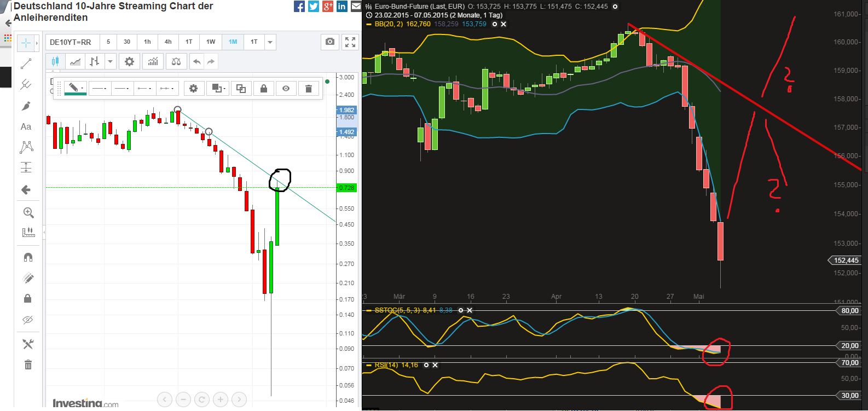Image resolution: width=868 pixels, height=411 pixels.
Task: Open the visual order dropdown
Action: (x=217, y=88)
